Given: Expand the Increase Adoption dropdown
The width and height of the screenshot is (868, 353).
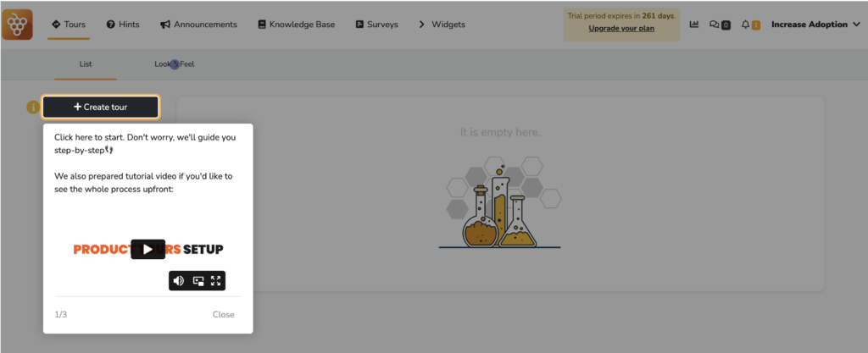Looking at the screenshot, I should tap(815, 25).
